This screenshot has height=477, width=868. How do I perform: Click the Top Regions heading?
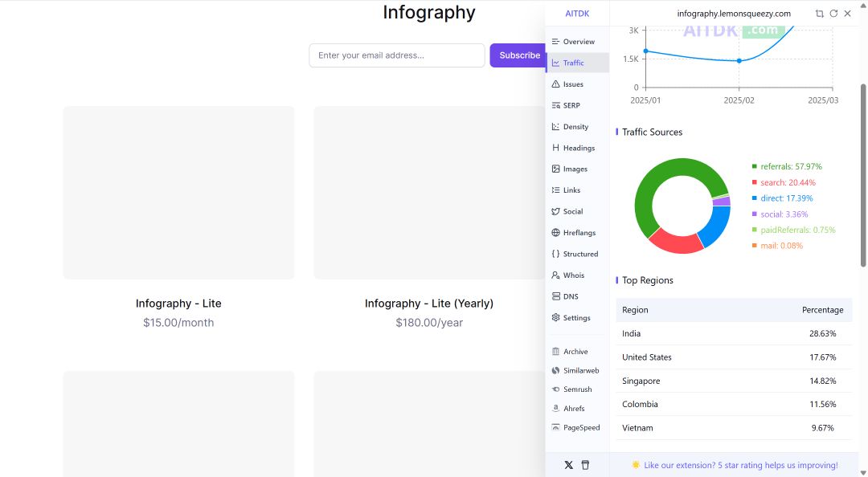(648, 280)
